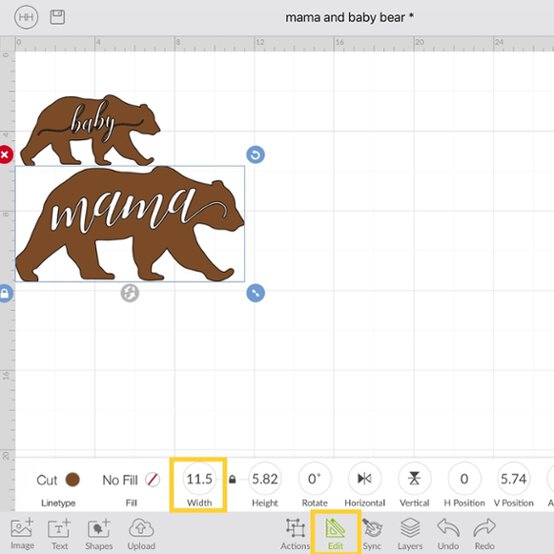This screenshot has height=554, width=554.
Task: Open the Sync panel
Action: [x=372, y=534]
